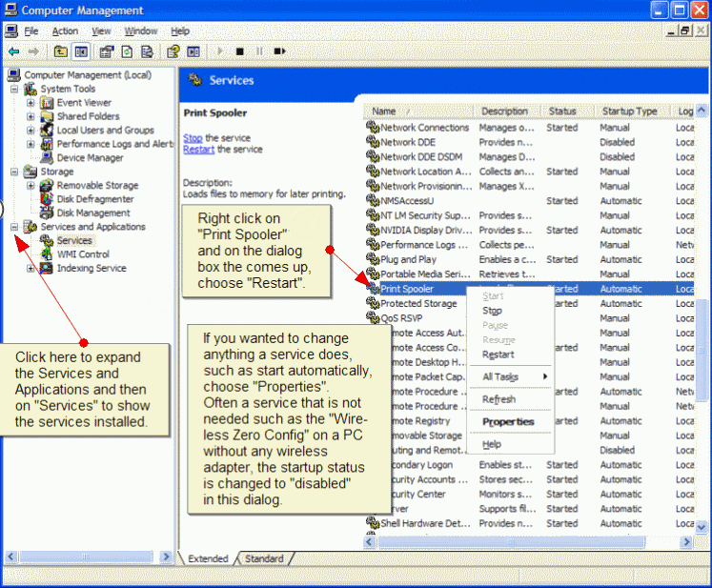Select the Services tree node

pyautogui.click(x=74, y=241)
